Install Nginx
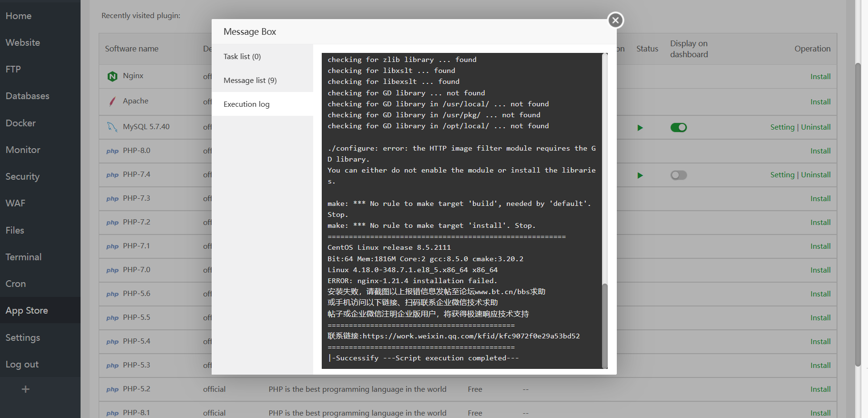The height and width of the screenshot is (418, 868). [820, 77]
